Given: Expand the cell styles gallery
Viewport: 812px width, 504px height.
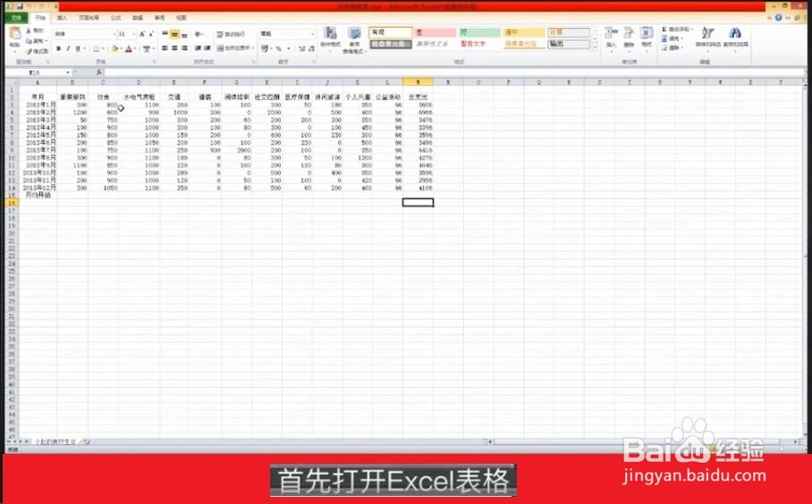Looking at the screenshot, I should [595, 47].
